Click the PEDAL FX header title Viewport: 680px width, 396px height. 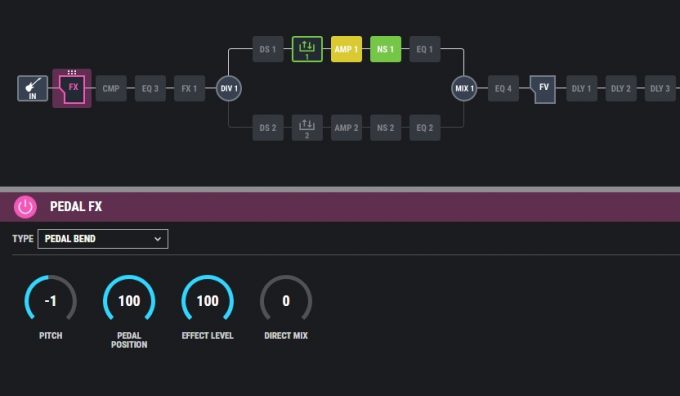click(x=76, y=206)
